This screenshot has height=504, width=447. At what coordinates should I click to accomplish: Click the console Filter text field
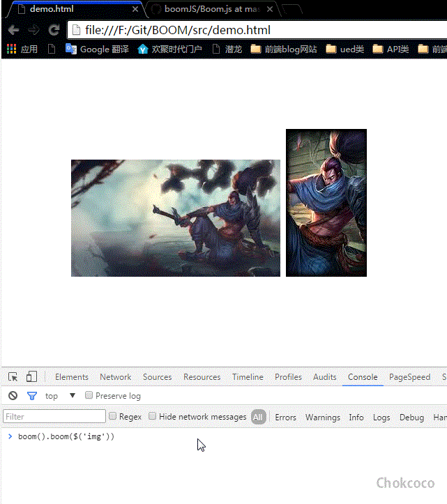click(54, 417)
